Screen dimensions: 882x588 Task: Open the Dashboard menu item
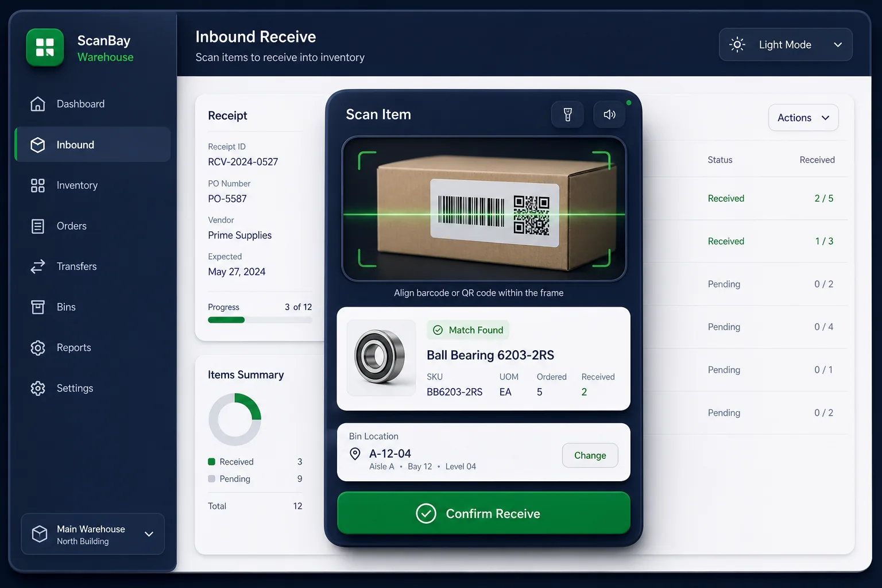[93, 104]
